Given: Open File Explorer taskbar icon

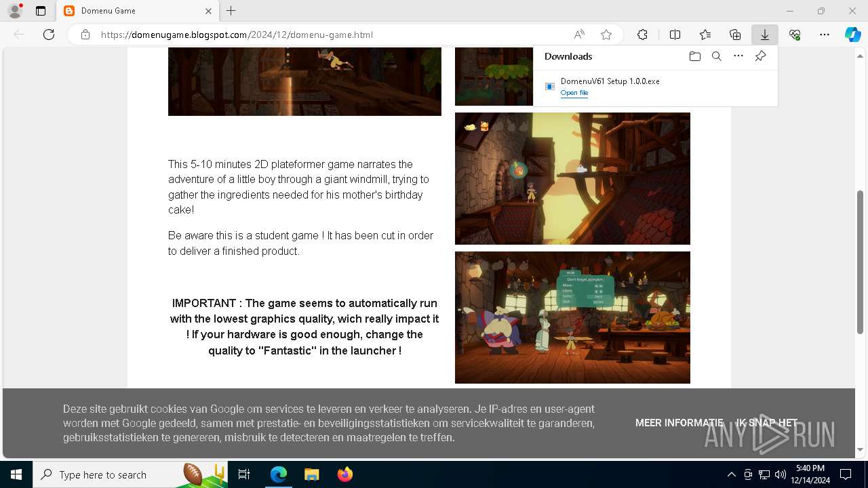Looking at the screenshot, I should (311, 474).
